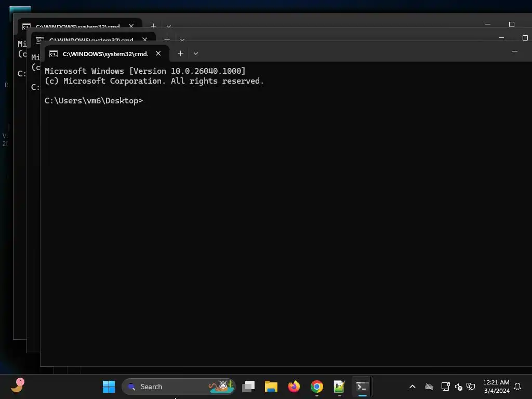Expand the front terminal's tab dropdown
Image resolution: width=532 pixels, height=399 pixels.
pyautogui.click(x=196, y=54)
